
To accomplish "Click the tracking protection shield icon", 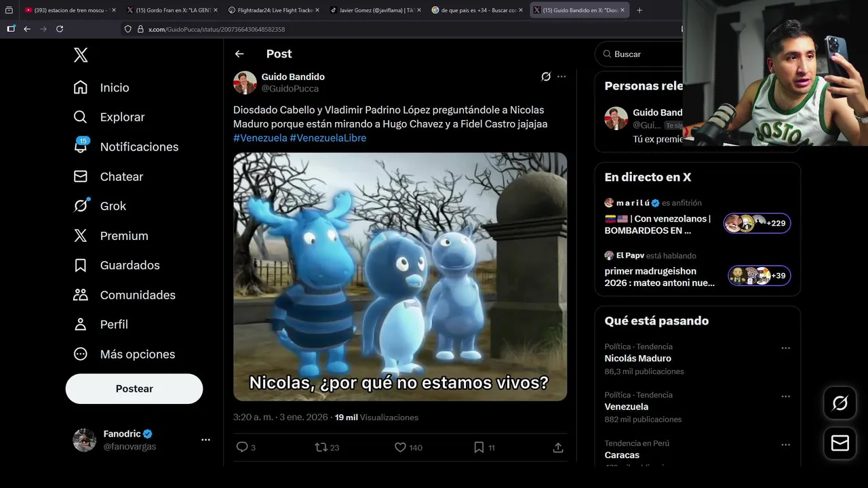I will [x=127, y=29].
